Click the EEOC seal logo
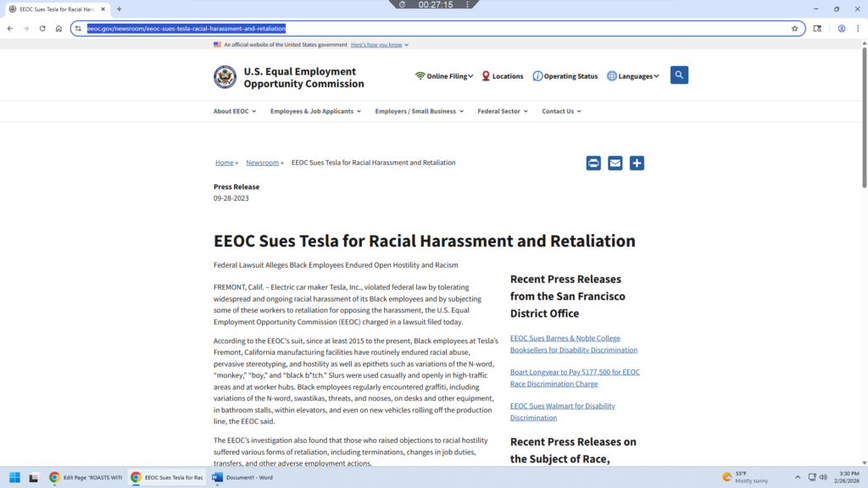 pyautogui.click(x=225, y=77)
